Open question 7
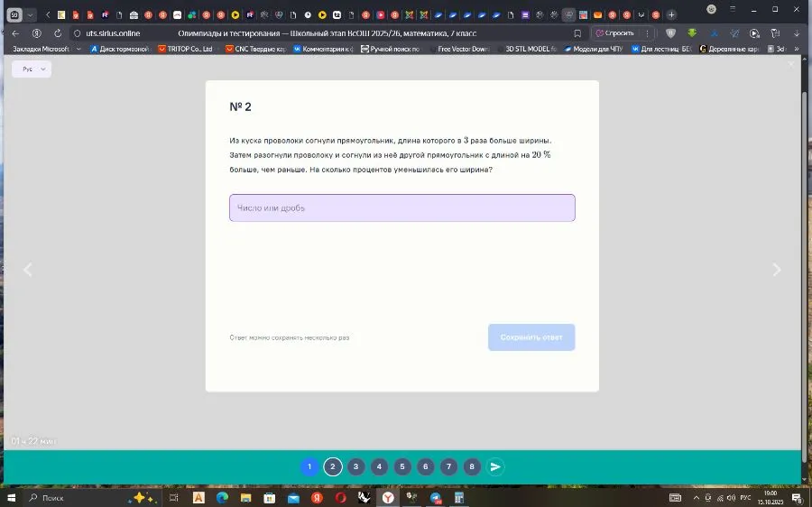The height and width of the screenshot is (507, 812). coord(449,466)
